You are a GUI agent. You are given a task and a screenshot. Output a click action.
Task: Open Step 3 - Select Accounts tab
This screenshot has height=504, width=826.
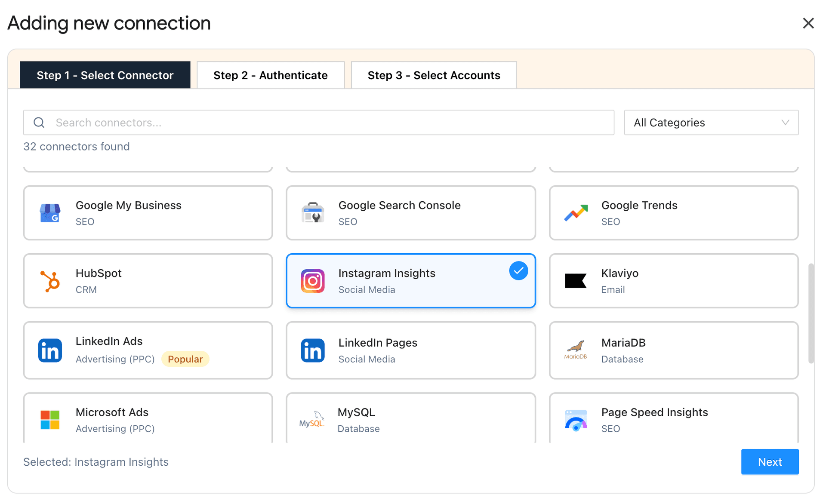click(x=434, y=75)
